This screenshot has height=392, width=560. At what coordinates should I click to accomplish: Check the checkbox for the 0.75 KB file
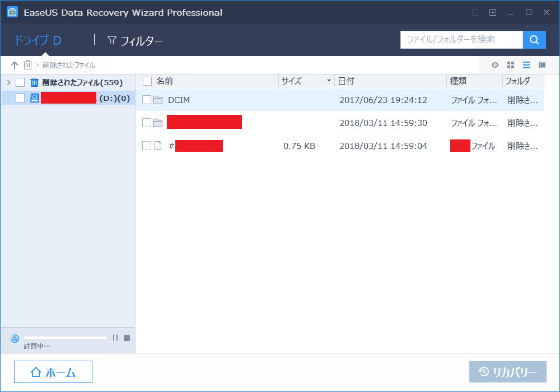point(147,146)
